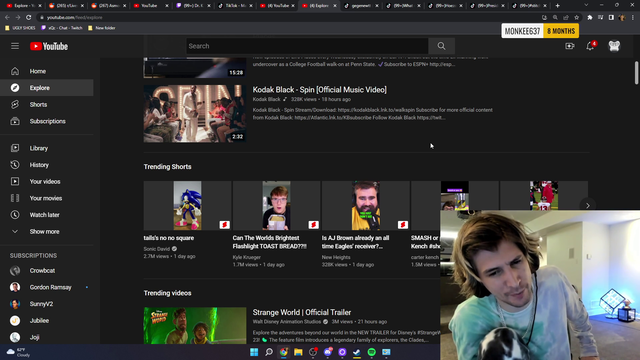
Task: Click the address bar URL
Action: click(74, 18)
